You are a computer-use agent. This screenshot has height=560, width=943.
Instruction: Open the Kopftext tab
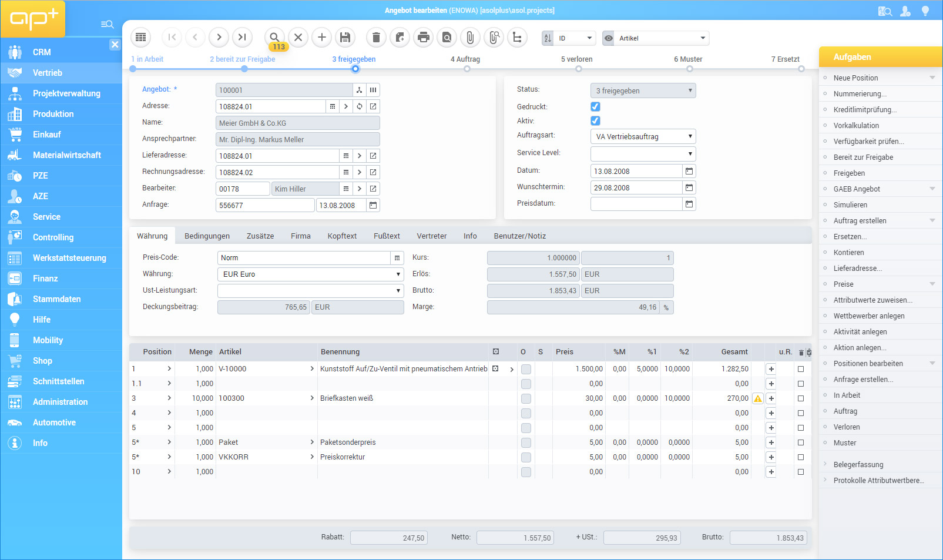pos(342,236)
